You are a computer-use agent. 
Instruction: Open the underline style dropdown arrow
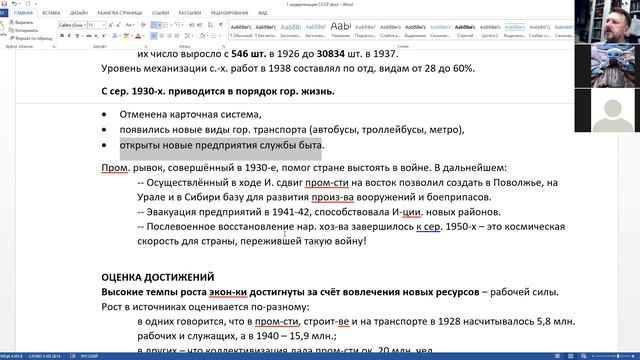(x=83, y=36)
